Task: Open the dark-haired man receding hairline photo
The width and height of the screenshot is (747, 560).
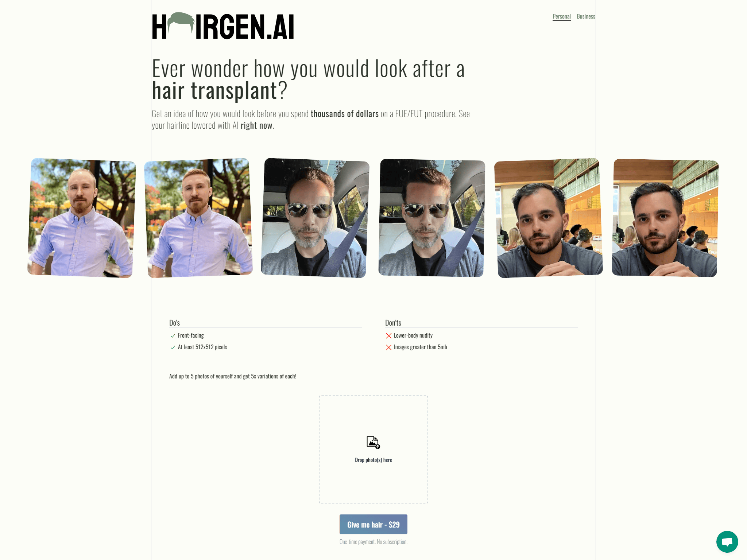Action: pyautogui.click(x=549, y=218)
